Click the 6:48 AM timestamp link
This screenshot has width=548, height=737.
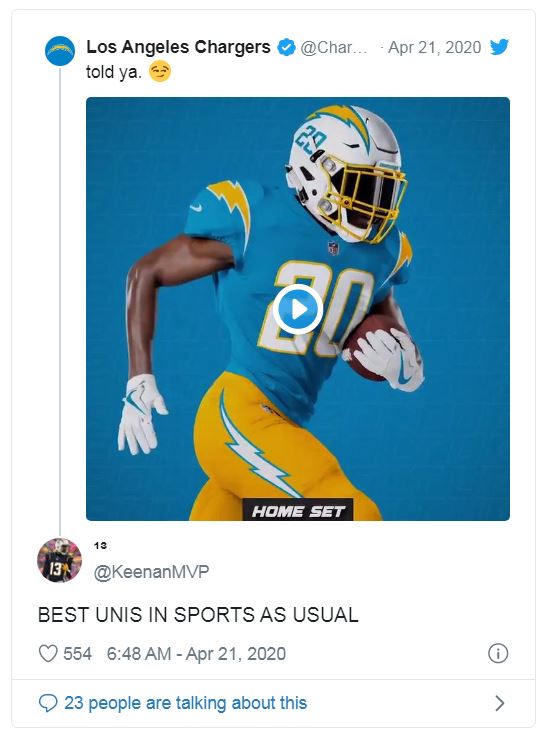196,654
